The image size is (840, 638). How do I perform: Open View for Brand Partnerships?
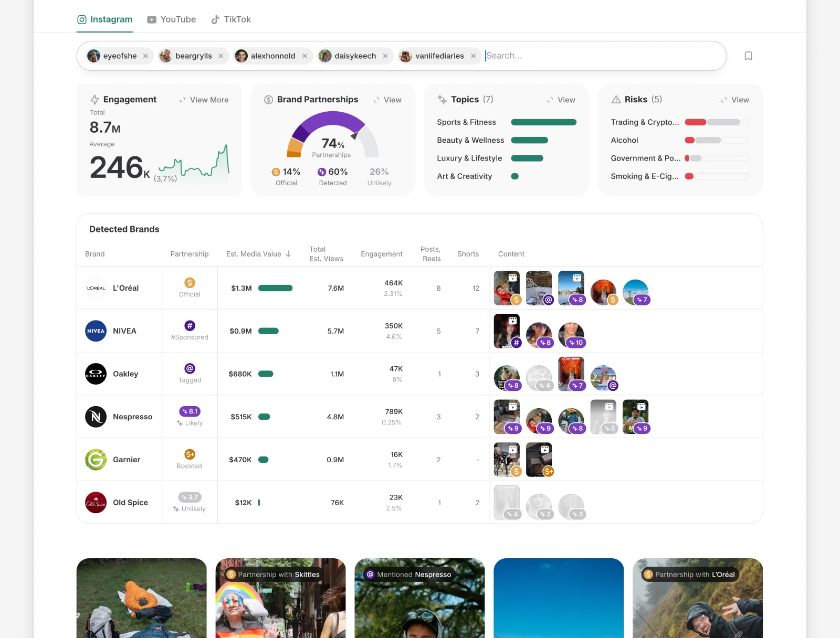(387, 100)
